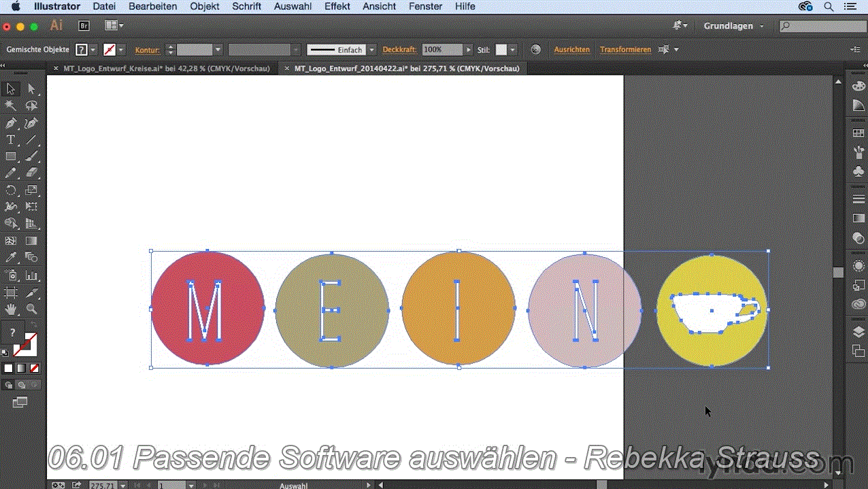Select the Scale tool
Screen dimensions: 868x489
point(31,190)
